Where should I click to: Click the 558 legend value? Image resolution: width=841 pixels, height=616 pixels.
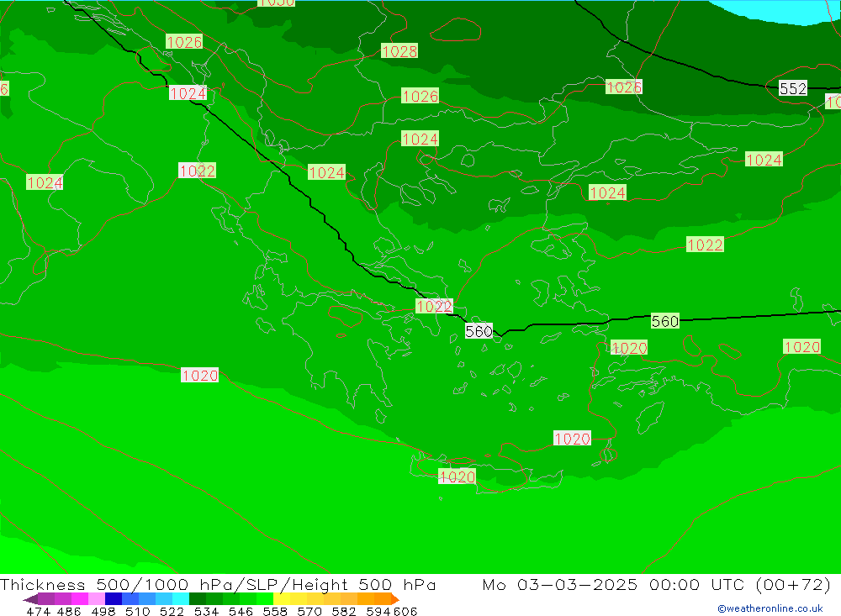point(275,611)
